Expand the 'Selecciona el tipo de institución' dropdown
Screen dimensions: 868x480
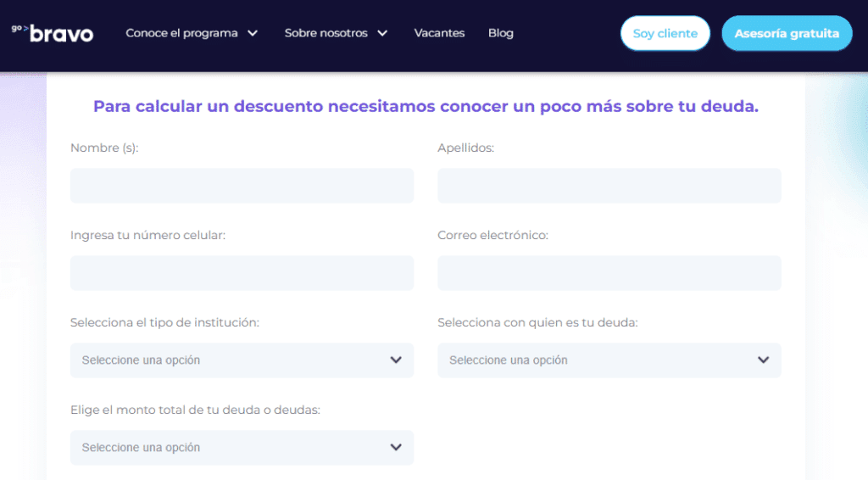242,360
